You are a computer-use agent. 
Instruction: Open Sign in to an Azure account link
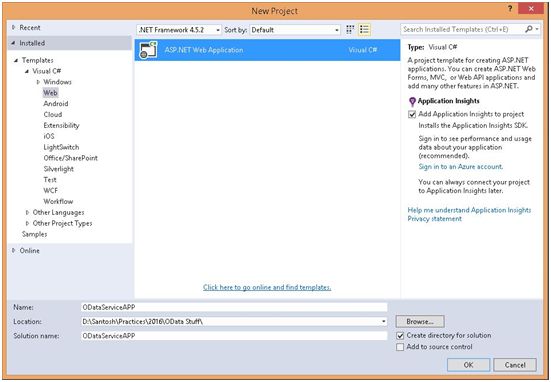point(461,167)
